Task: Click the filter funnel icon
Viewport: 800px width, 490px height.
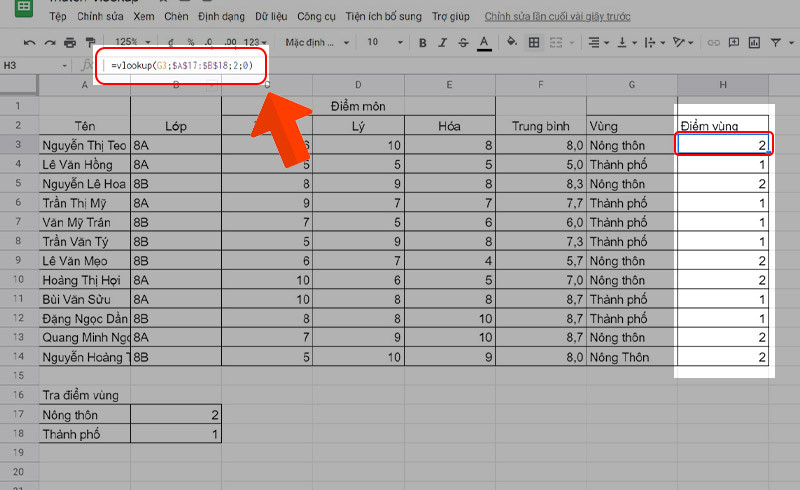Action: point(776,42)
